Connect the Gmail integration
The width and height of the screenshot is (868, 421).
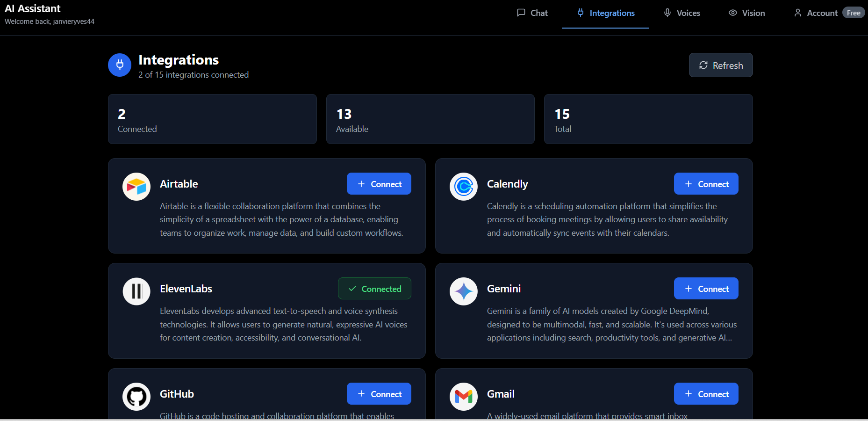tap(706, 394)
